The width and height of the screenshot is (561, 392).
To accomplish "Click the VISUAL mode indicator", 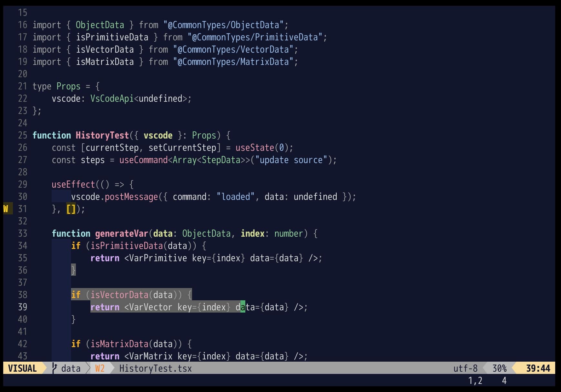I will [x=22, y=368].
